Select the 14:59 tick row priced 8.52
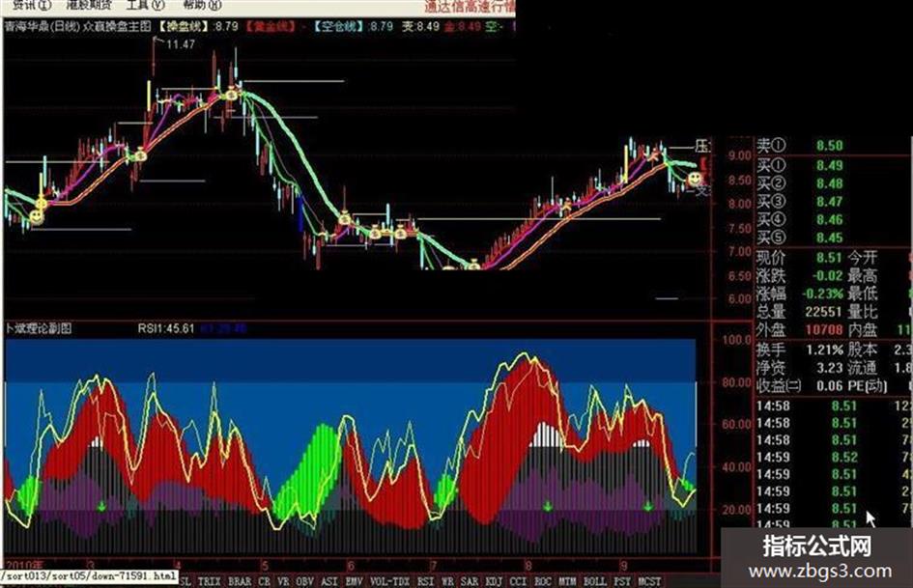The height and width of the screenshot is (588, 913). coord(834,457)
